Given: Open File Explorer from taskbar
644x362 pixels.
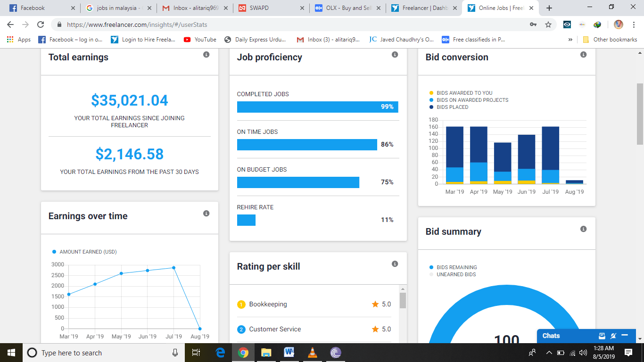Looking at the screenshot, I should [266, 353].
